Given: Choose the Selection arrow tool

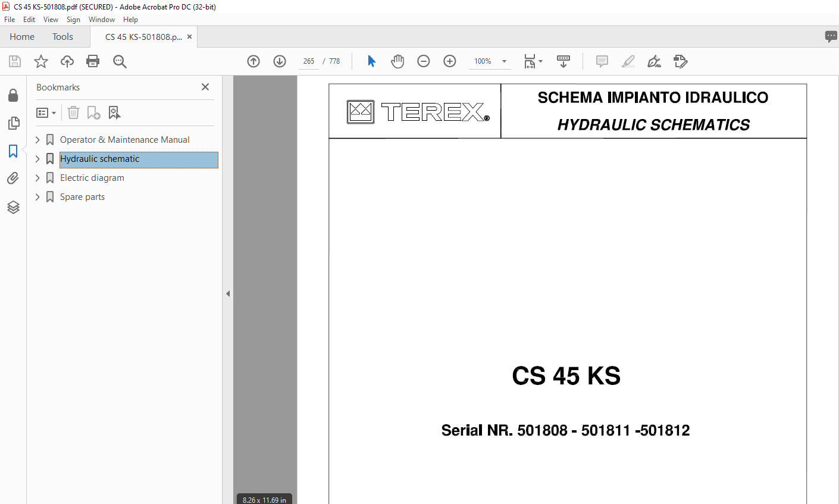Looking at the screenshot, I should tap(372, 61).
